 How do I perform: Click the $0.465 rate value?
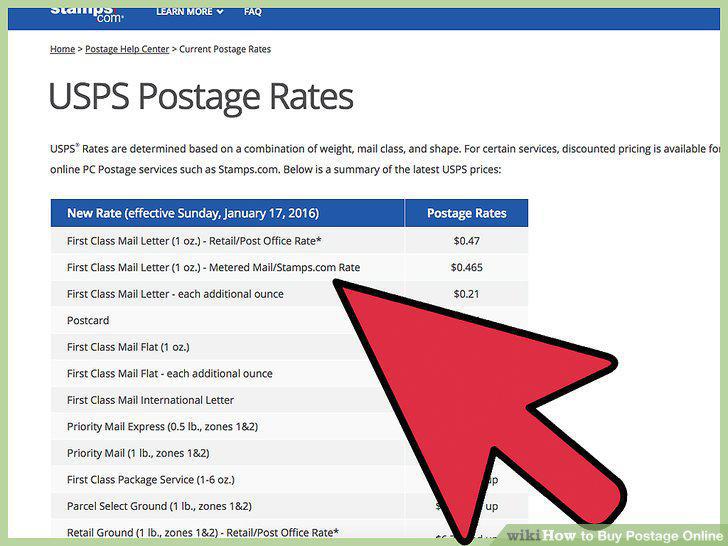point(466,267)
